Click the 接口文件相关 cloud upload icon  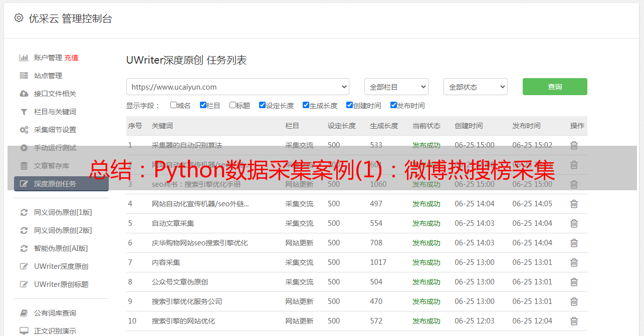(24, 94)
